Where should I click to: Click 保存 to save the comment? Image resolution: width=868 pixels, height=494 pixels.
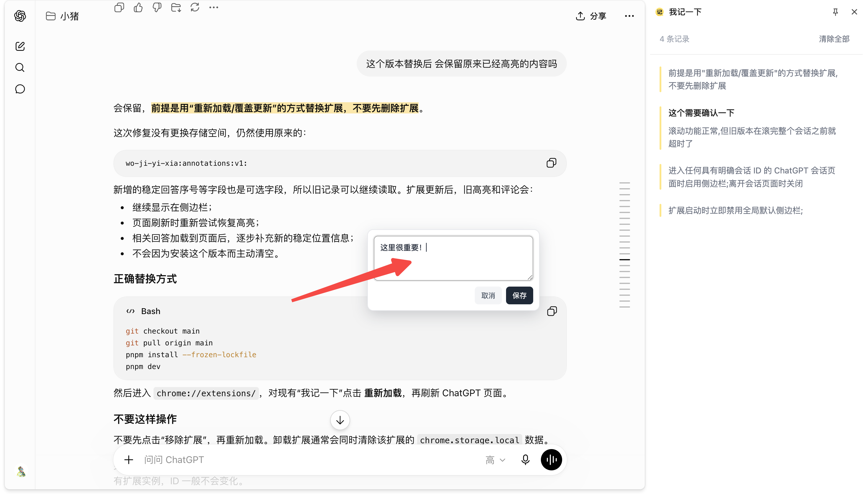click(x=519, y=295)
